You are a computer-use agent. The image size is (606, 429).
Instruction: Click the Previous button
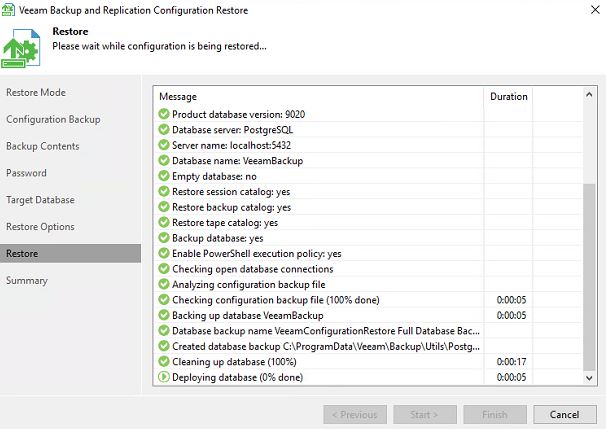pos(354,415)
